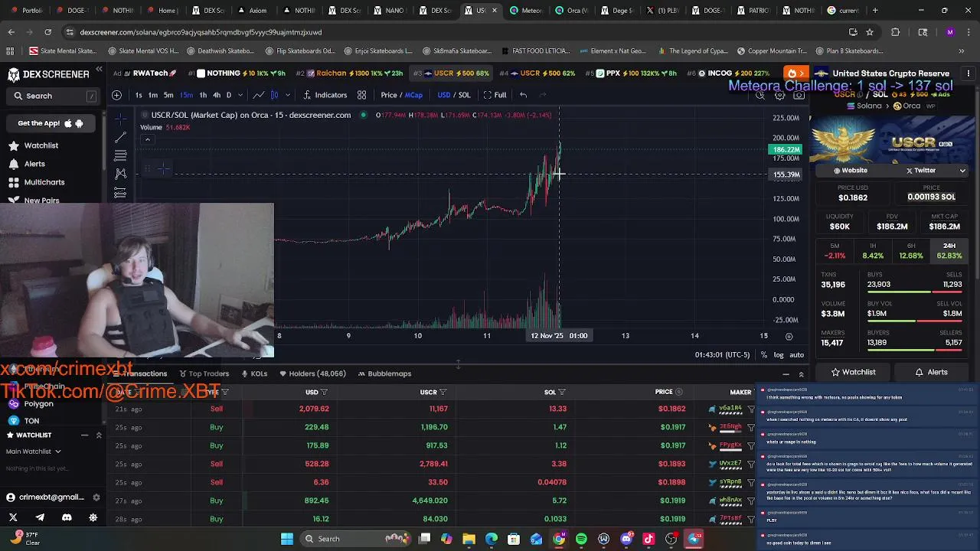
Task: Filter by maker JE6Ngh using the funnel icon
Action: (x=750, y=427)
